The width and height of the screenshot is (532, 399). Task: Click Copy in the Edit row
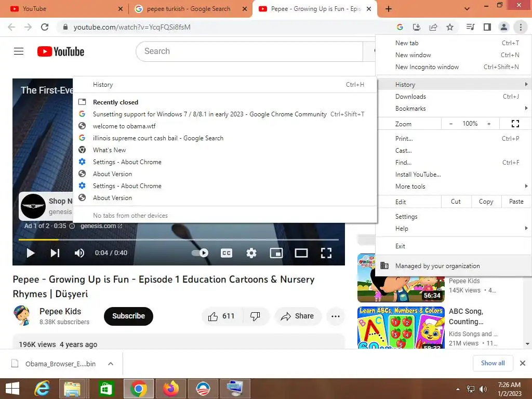coord(486,202)
